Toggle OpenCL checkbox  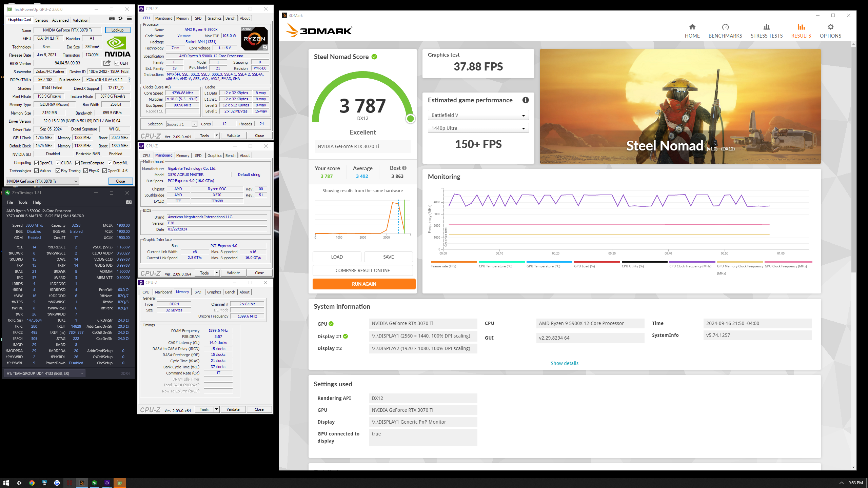point(36,163)
